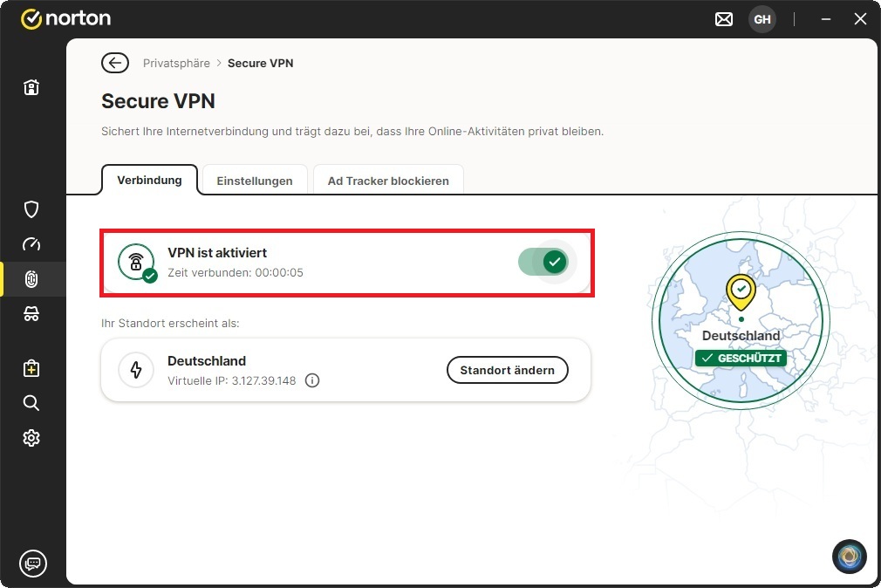Screen dimensions: 881x588
Task: Minimize the Norton window
Action: [826, 19]
